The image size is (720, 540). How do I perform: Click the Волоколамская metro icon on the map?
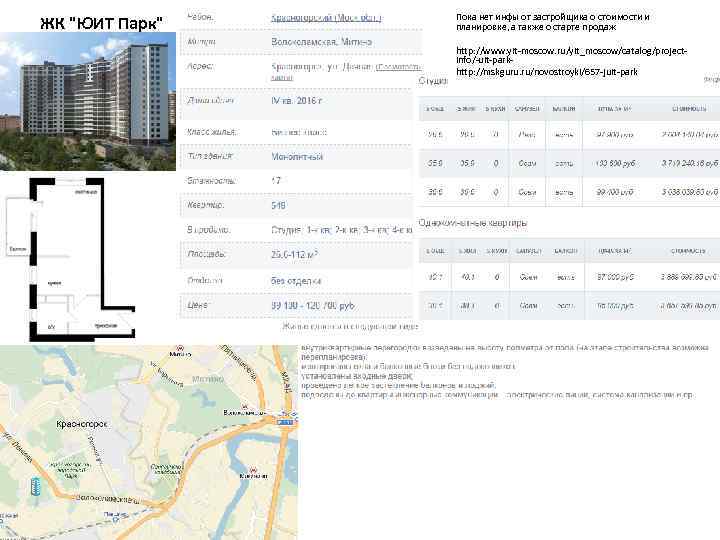244,406
